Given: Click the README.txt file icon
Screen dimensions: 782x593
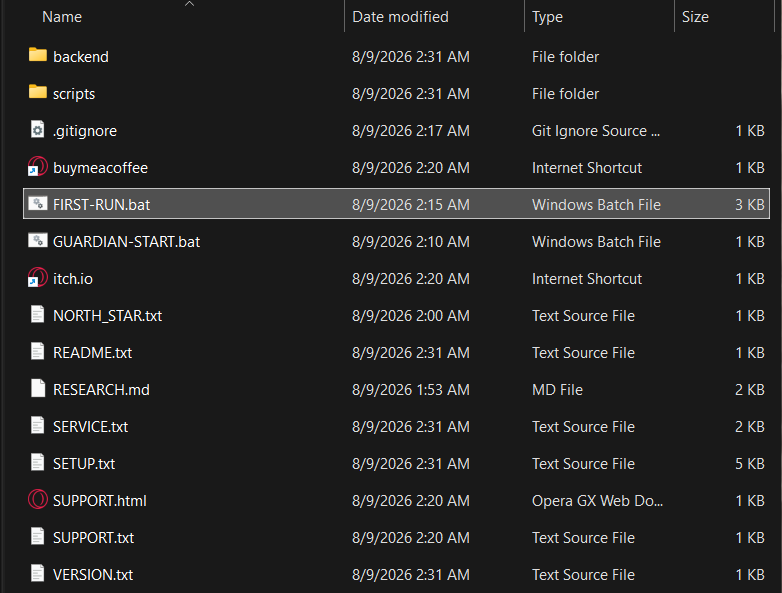Looking at the screenshot, I should pos(37,352).
